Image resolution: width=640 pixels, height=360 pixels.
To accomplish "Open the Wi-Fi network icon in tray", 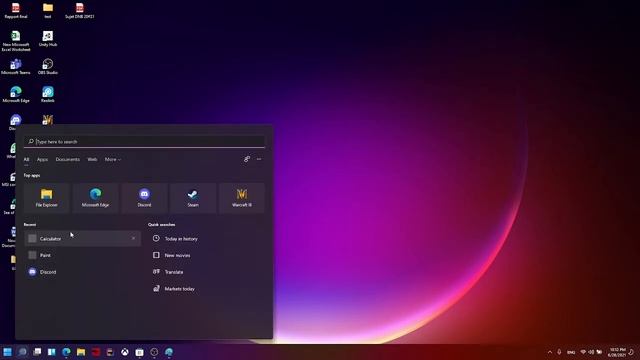I will click(x=583, y=352).
